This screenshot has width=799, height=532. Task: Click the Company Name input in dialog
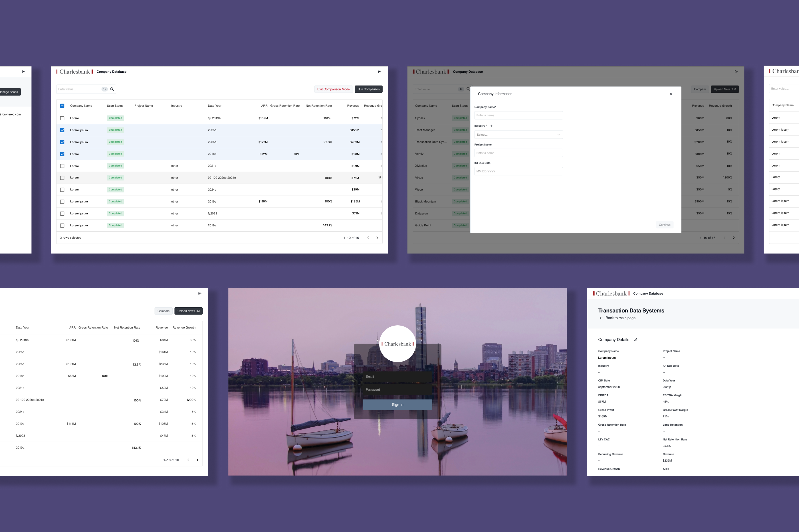(518, 115)
